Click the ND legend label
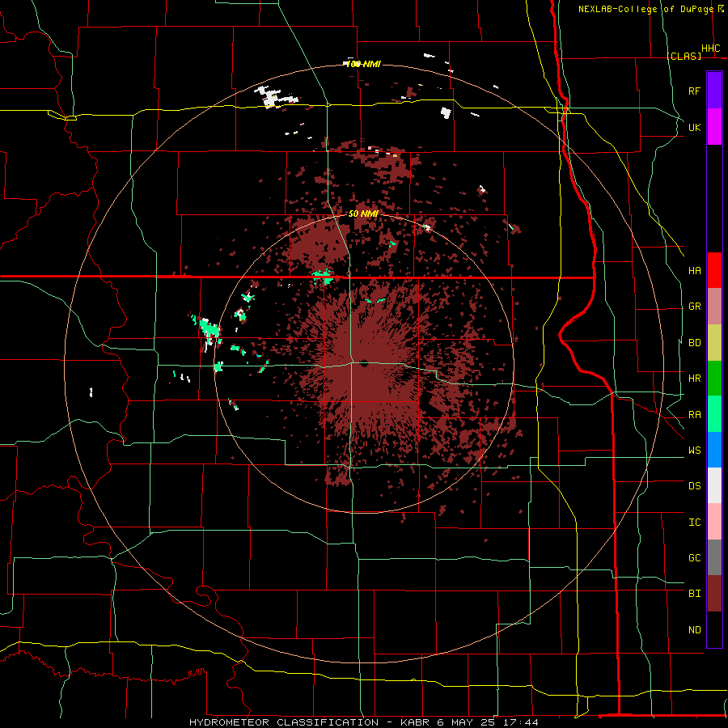728x728 pixels. pyautogui.click(x=694, y=630)
